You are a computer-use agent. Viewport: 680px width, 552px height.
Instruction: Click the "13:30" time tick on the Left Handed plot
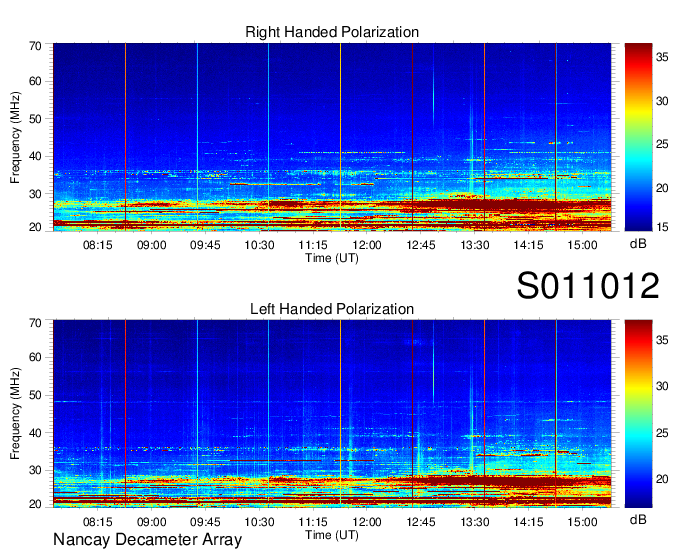(x=475, y=522)
